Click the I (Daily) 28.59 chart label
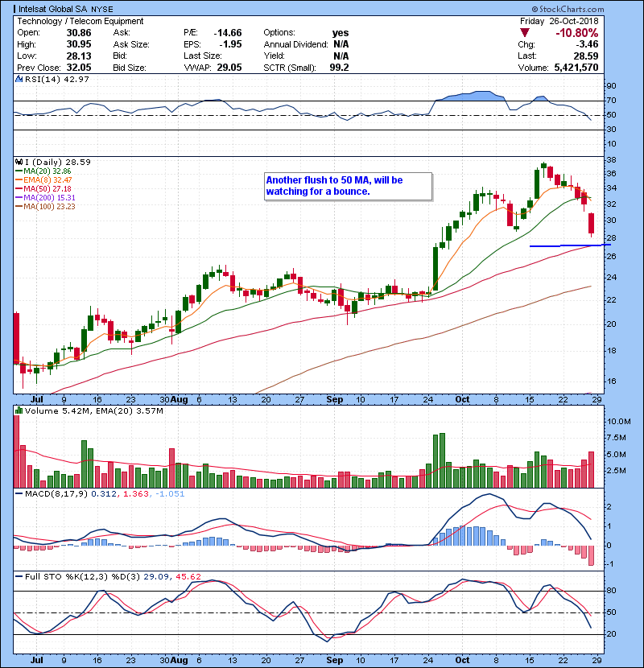The image size is (644, 668). 58,162
